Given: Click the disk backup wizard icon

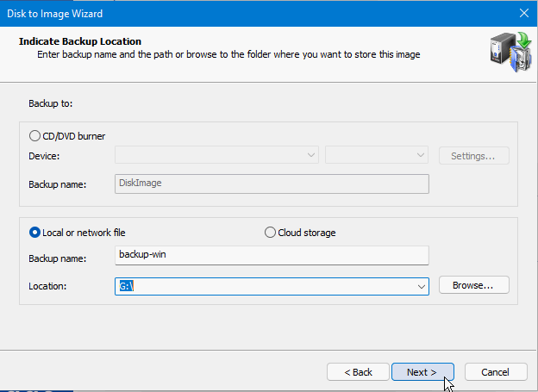Looking at the screenshot, I should pyautogui.click(x=511, y=53).
